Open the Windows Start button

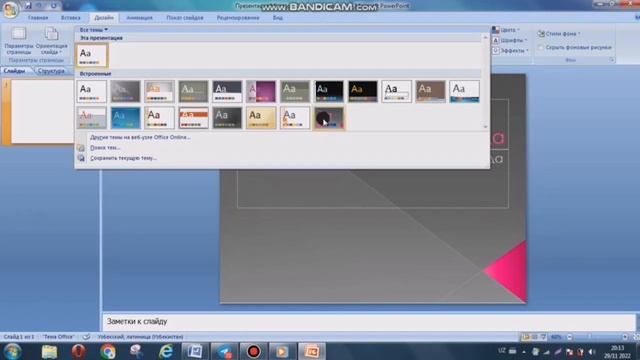click(12, 351)
